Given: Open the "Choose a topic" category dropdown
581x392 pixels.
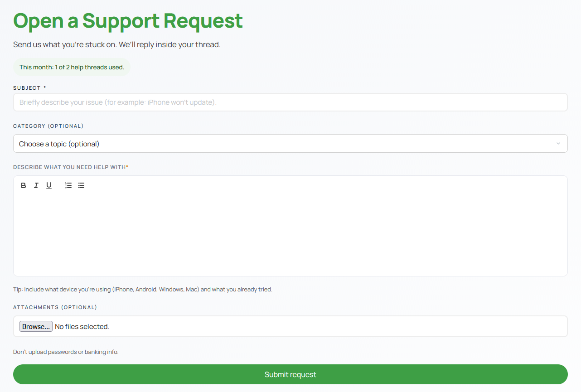Looking at the screenshot, I should (290, 143).
